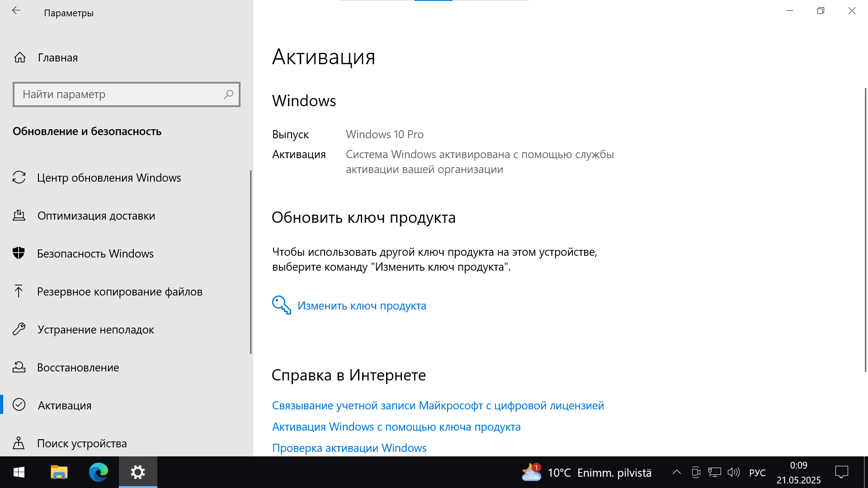Click the volume speaker tray icon
The image size is (868, 488).
point(733,472)
